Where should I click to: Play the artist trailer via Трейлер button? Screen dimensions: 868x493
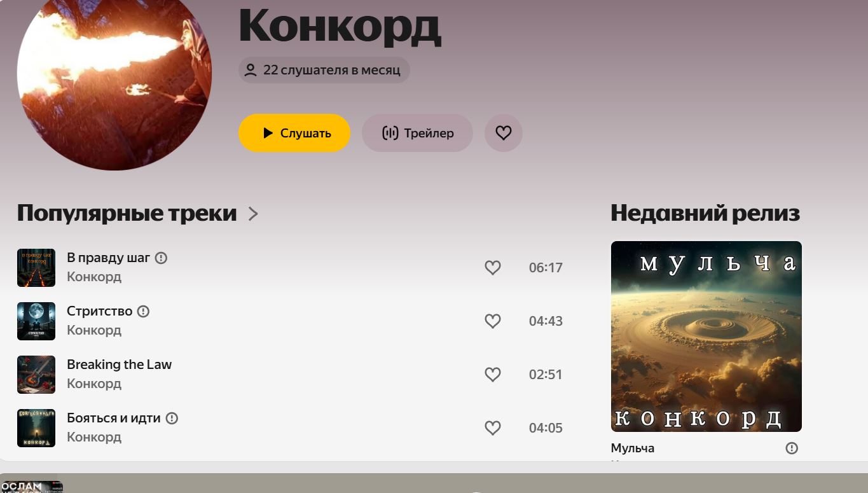click(417, 133)
